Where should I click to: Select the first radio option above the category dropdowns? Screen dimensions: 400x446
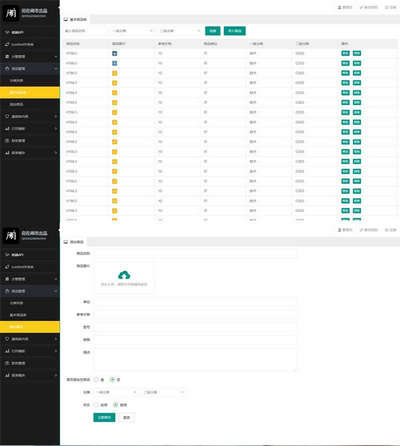pyautogui.click(x=96, y=380)
